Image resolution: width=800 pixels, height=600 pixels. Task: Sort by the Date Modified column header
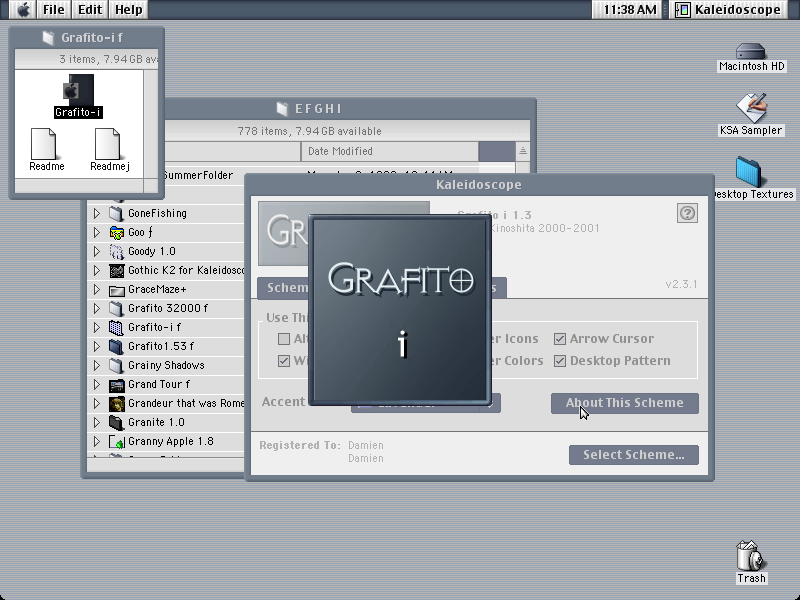(390, 151)
